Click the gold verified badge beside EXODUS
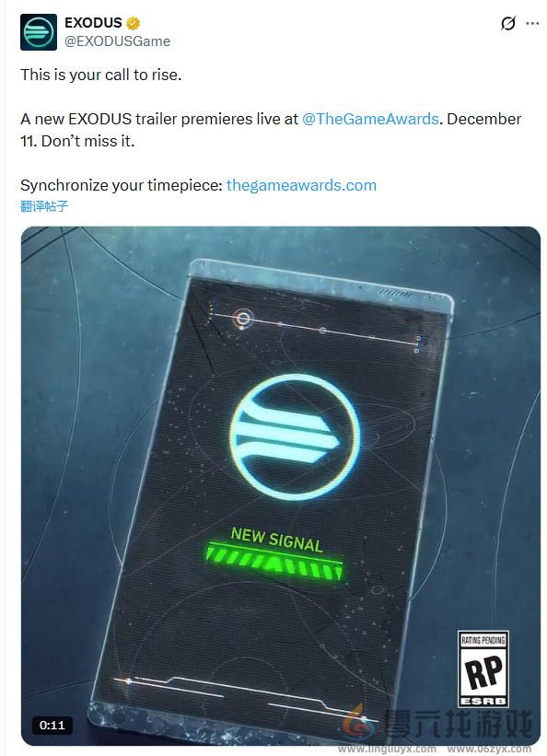Viewport: 547px width, 756px height. click(x=134, y=23)
